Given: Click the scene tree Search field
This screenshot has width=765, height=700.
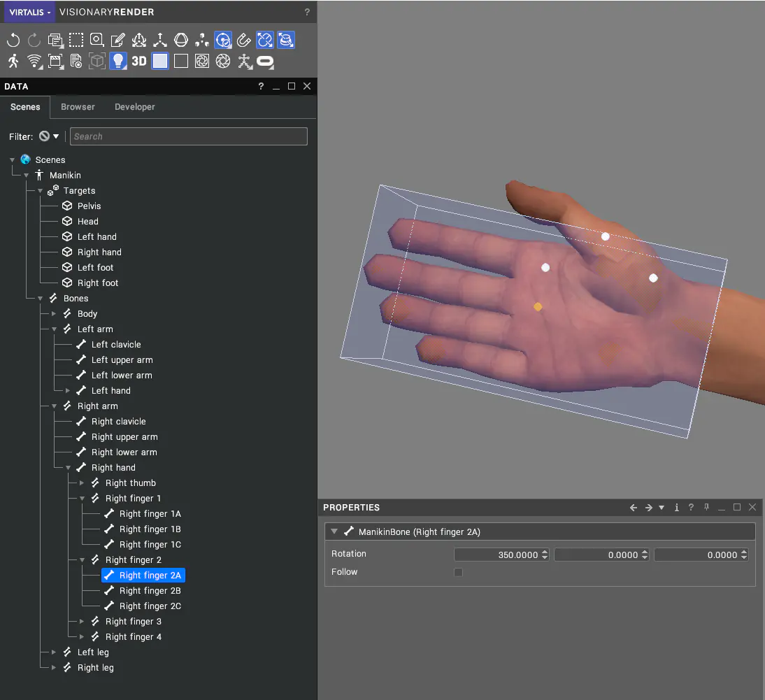Looking at the screenshot, I should point(188,136).
